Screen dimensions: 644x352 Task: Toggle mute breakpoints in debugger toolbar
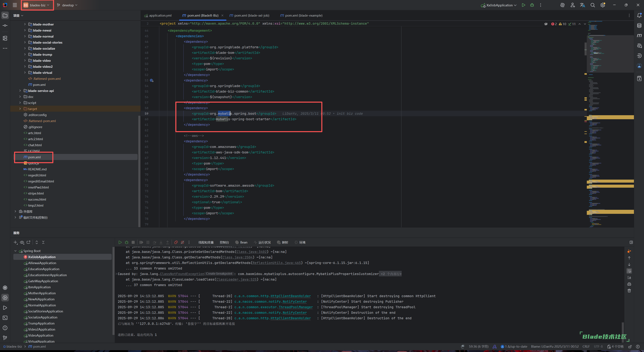[182, 242]
